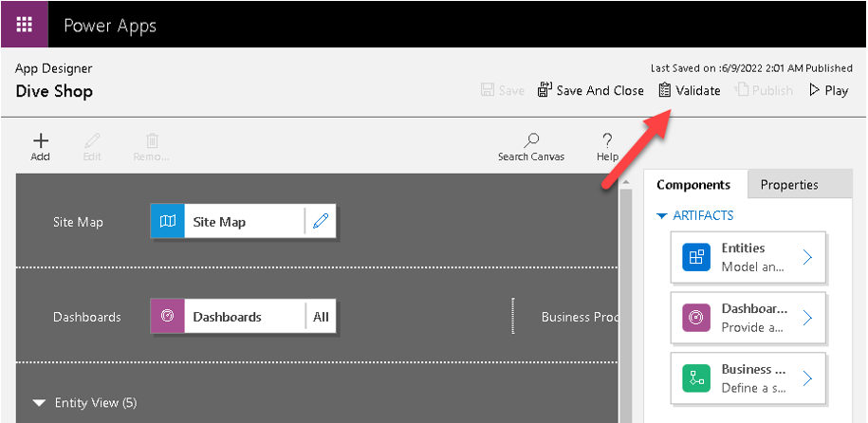The image size is (868, 423).
Task: Click the greyed Publish button
Action: (x=764, y=90)
